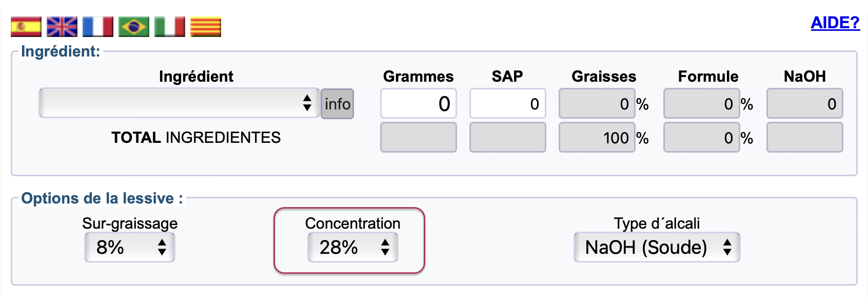Select the Formule percent field

click(701, 104)
